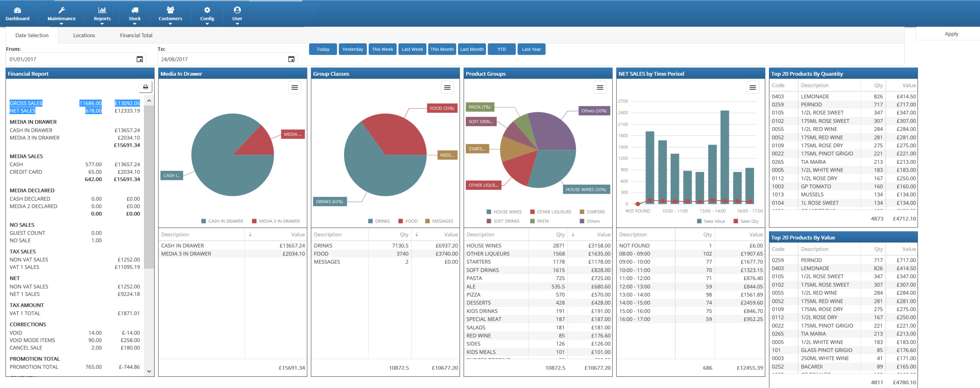The image size is (980, 388).
Task: Open the Reports chart icon menu
Action: 102,14
